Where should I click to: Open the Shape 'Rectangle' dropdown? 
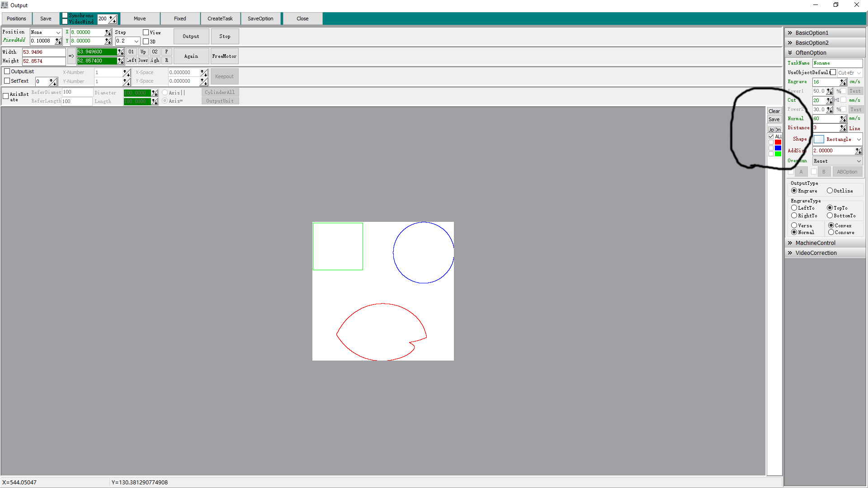pos(838,140)
